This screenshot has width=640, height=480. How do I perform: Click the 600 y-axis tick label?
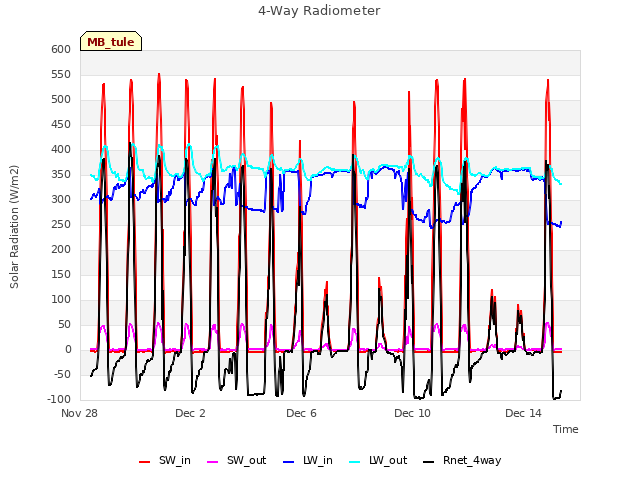tap(61, 49)
